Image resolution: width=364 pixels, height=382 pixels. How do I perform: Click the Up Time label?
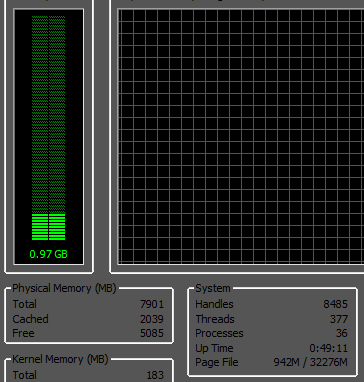(214, 349)
